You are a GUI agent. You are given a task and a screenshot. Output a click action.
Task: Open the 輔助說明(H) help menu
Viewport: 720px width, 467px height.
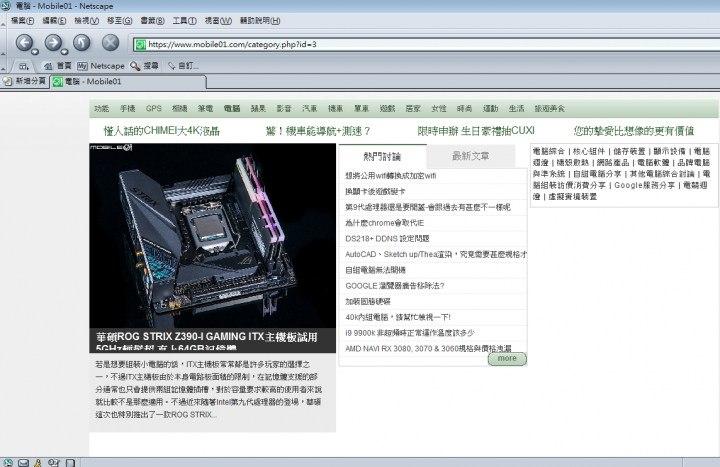(x=260, y=21)
